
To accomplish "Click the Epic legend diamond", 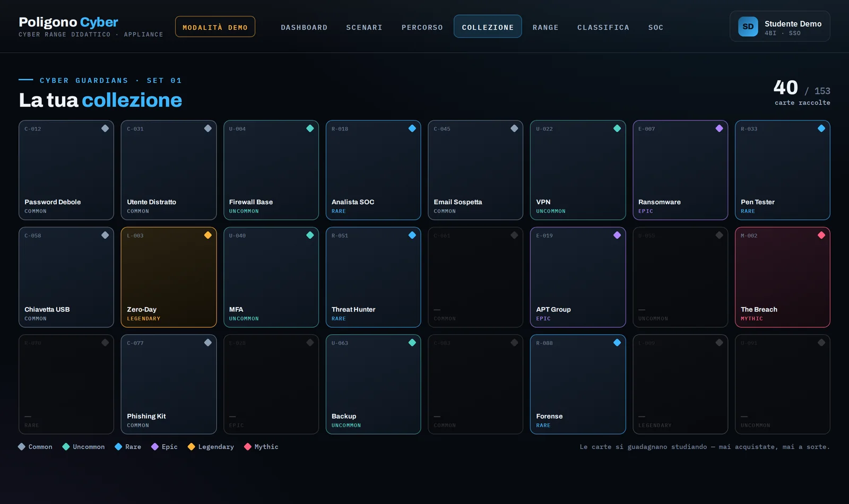I will coord(155,447).
